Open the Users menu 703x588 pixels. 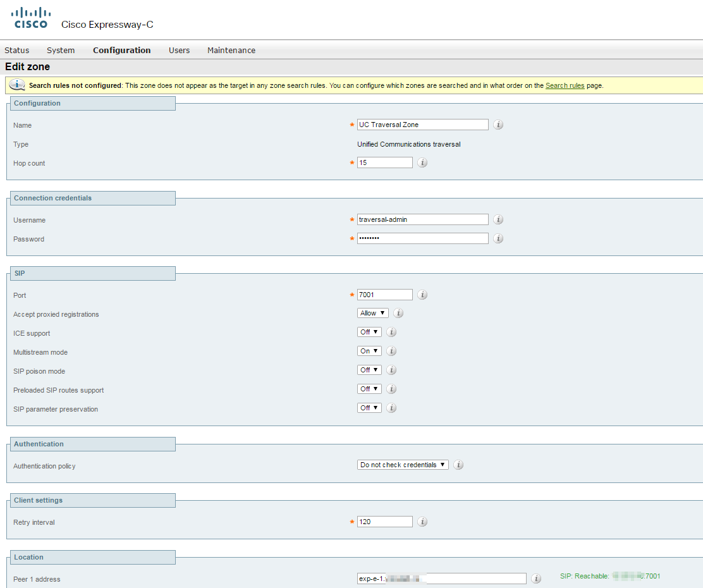180,50
